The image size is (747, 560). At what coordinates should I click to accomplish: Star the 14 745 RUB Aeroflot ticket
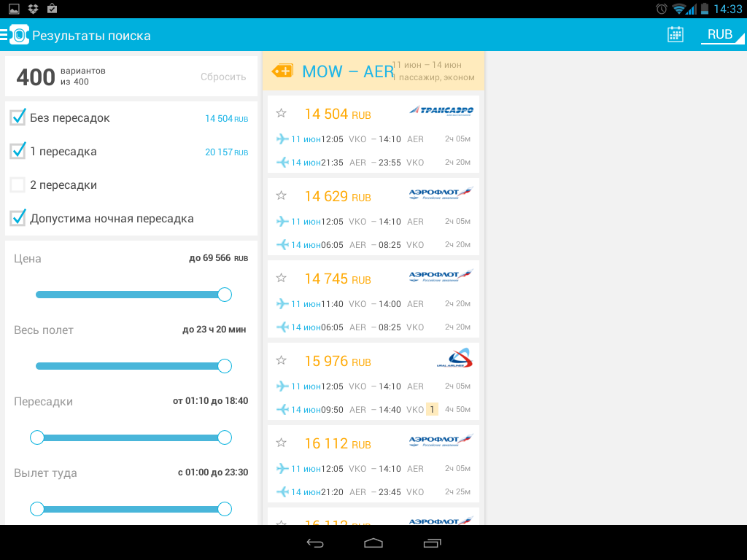281,278
